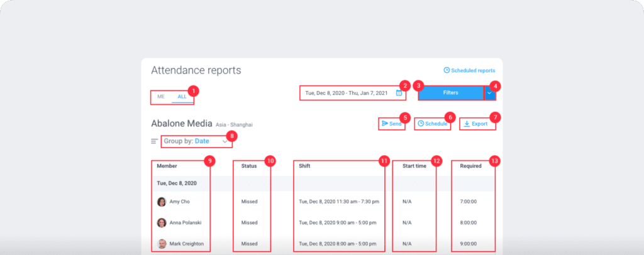Click Amy Cho's avatar picture
The width and height of the screenshot is (644, 255).
coord(162,202)
